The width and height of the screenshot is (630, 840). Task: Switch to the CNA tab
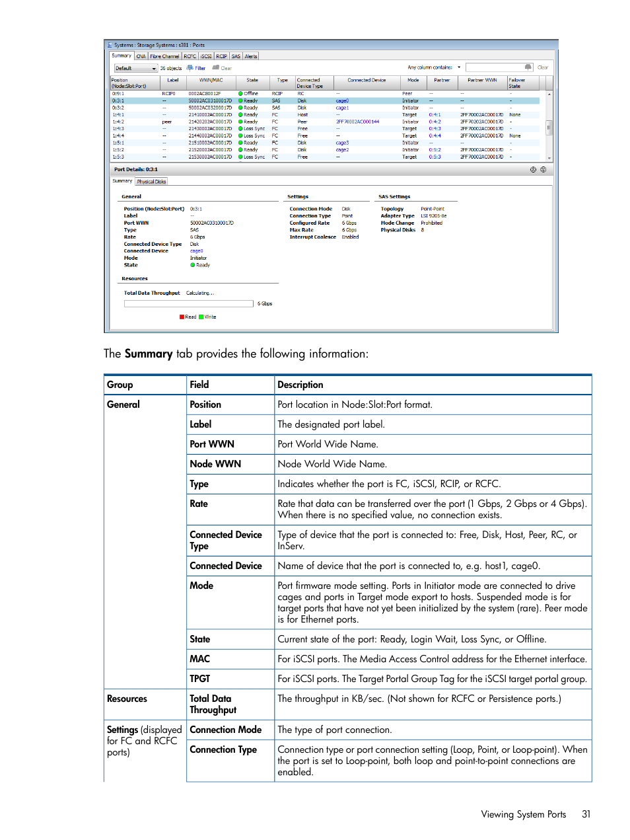141,56
